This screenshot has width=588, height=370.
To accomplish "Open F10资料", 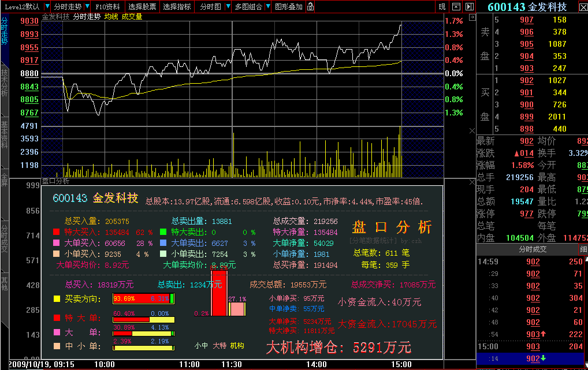I will coord(107,7).
